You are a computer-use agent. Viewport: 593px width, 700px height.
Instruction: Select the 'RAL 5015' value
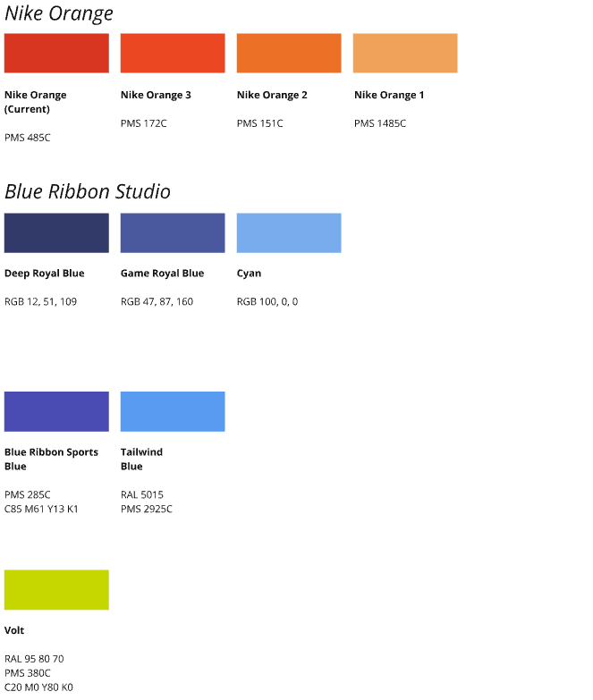point(142,494)
